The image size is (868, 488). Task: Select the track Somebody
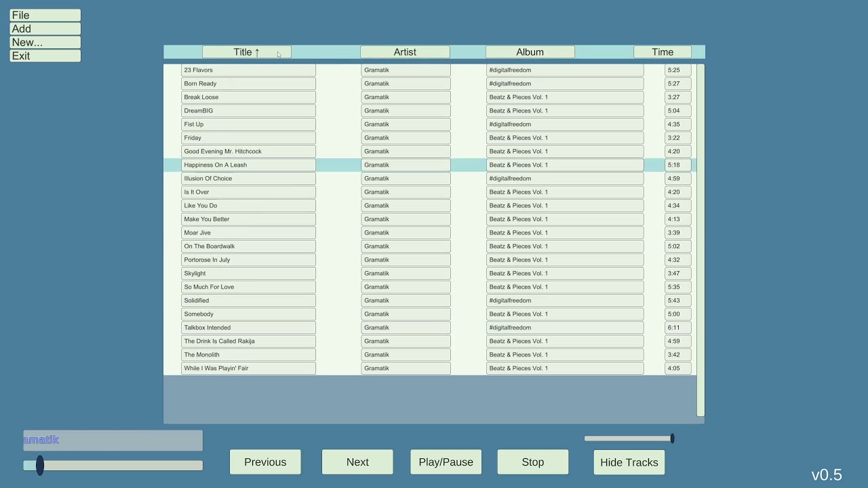(248, 314)
